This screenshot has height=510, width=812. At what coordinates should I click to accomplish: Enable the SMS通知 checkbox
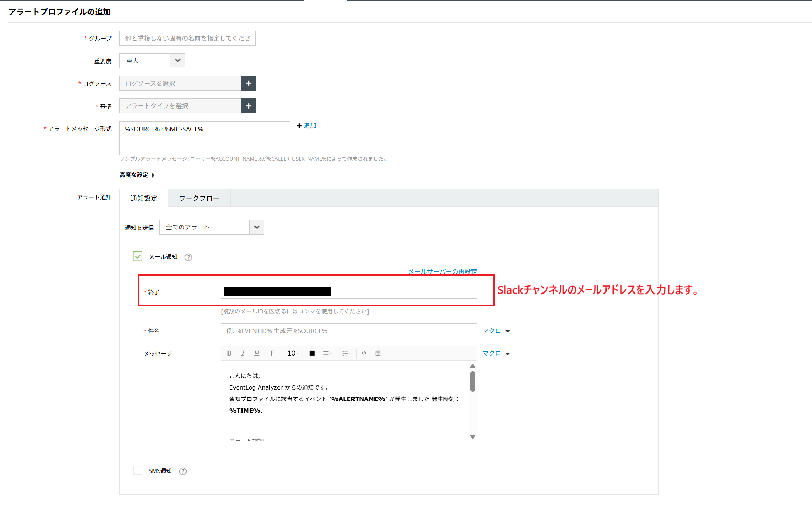pyautogui.click(x=138, y=470)
